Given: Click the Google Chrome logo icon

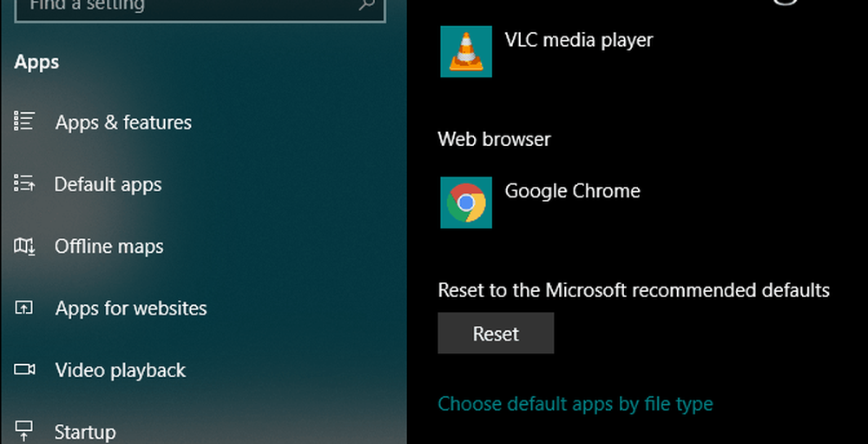Looking at the screenshot, I should point(466,202).
